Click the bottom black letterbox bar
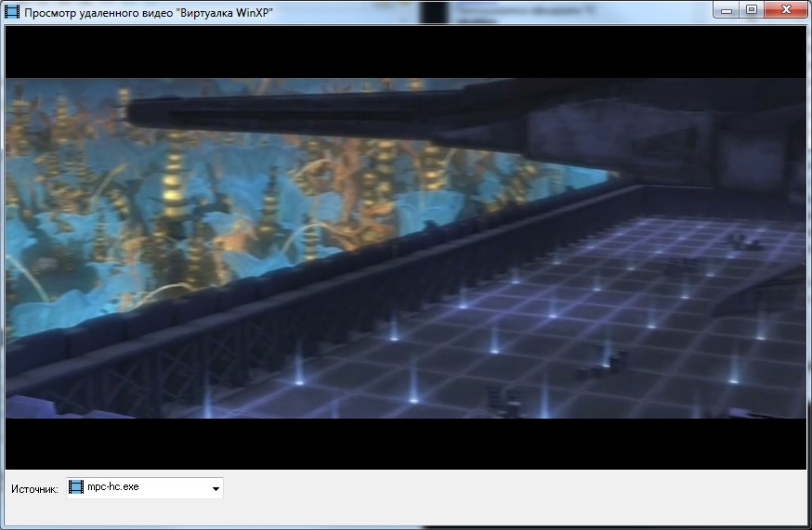The height and width of the screenshot is (530, 812). click(406, 444)
